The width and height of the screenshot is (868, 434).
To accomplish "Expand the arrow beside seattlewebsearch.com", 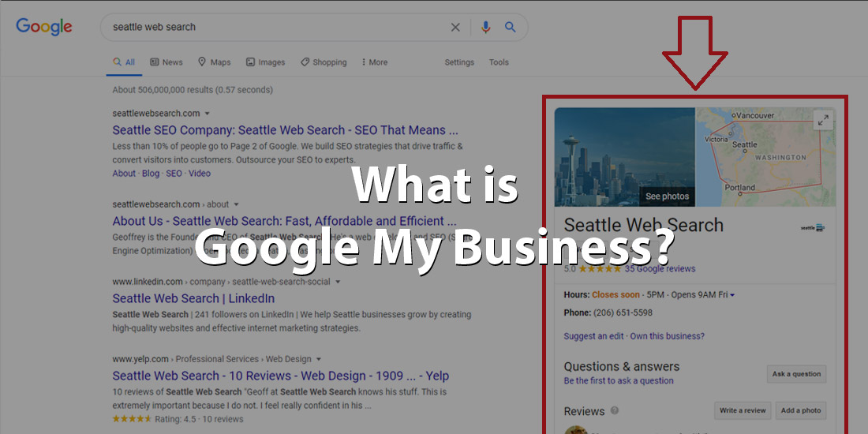I will pyautogui.click(x=207, y=114).
